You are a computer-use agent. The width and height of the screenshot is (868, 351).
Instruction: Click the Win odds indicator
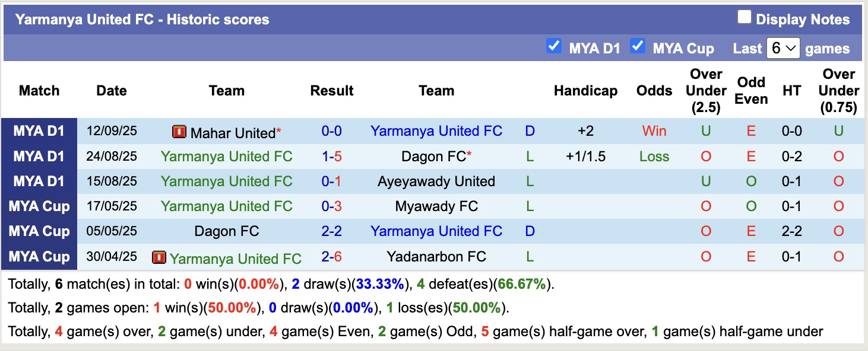(x=654, y=131)
